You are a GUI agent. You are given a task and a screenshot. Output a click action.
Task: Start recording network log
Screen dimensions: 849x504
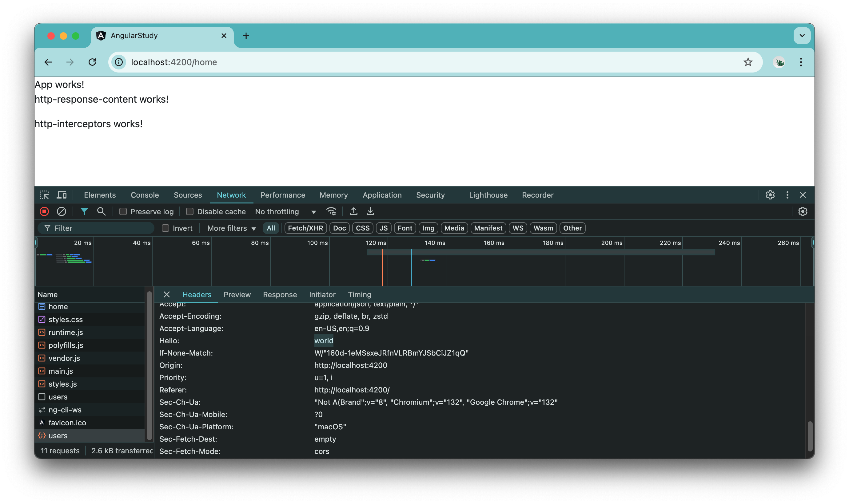[44, 211]
